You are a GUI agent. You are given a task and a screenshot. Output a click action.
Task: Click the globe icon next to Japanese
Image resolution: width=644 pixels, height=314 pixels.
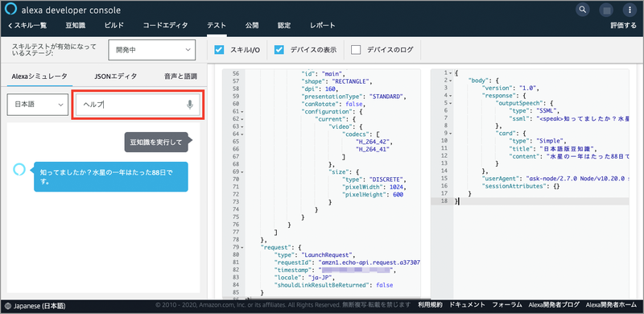tap(9, 306)
